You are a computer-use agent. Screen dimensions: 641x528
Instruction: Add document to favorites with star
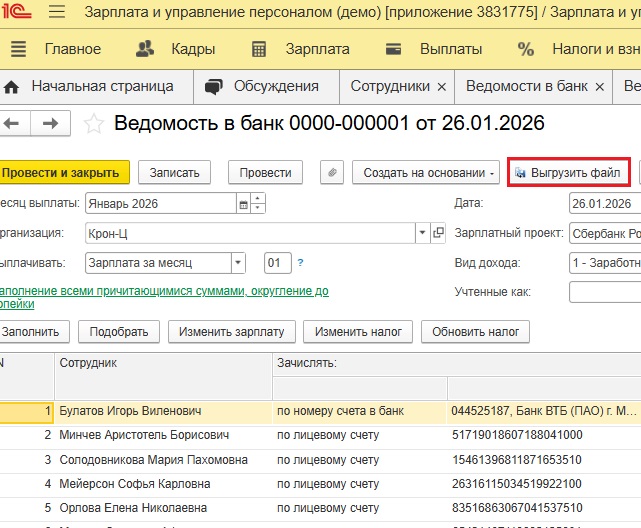[x=94, y=124]
